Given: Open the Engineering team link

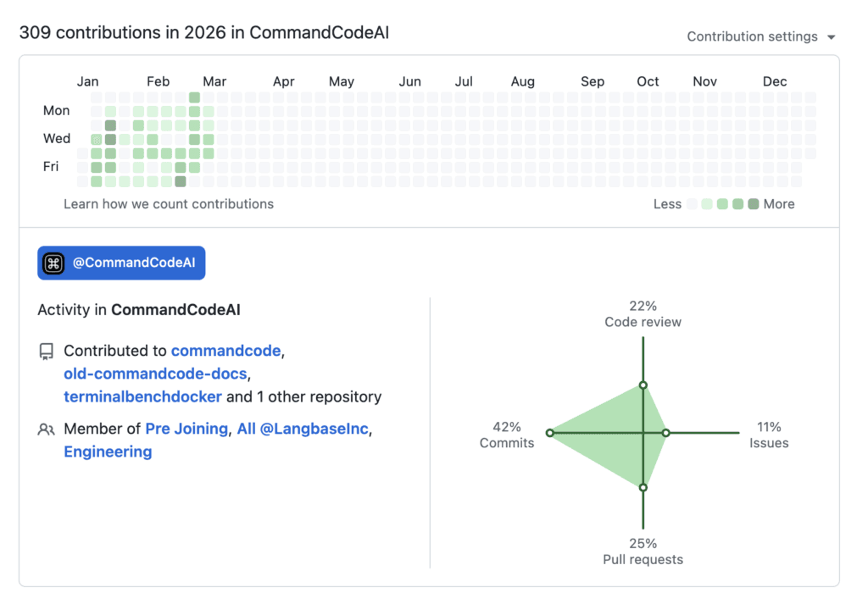Looking at the screenshot, I should tap(108, 452).
